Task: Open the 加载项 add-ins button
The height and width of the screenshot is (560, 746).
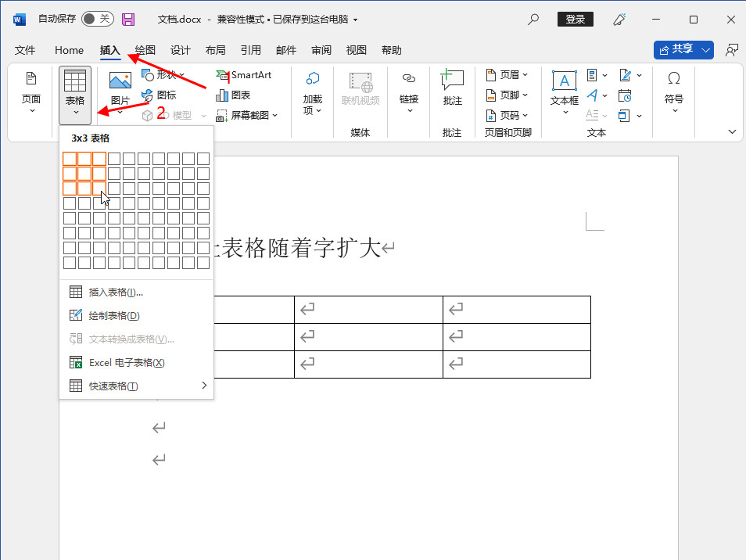Action: pyautogui.click(x=313, y=93)
